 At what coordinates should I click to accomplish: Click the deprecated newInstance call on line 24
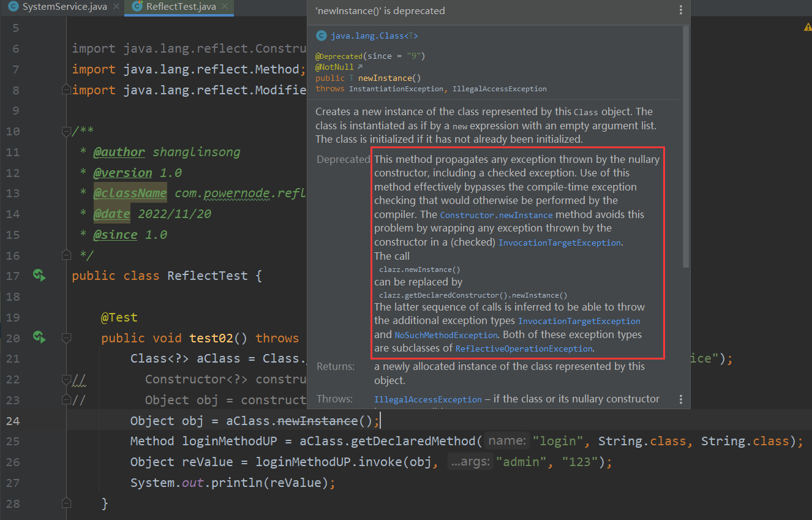[317, 421]
